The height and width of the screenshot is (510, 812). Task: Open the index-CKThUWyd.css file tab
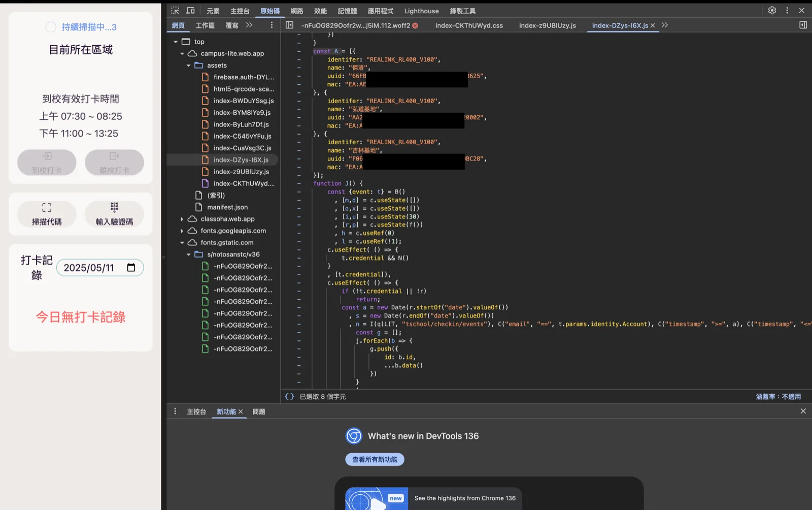pos(469,25)
